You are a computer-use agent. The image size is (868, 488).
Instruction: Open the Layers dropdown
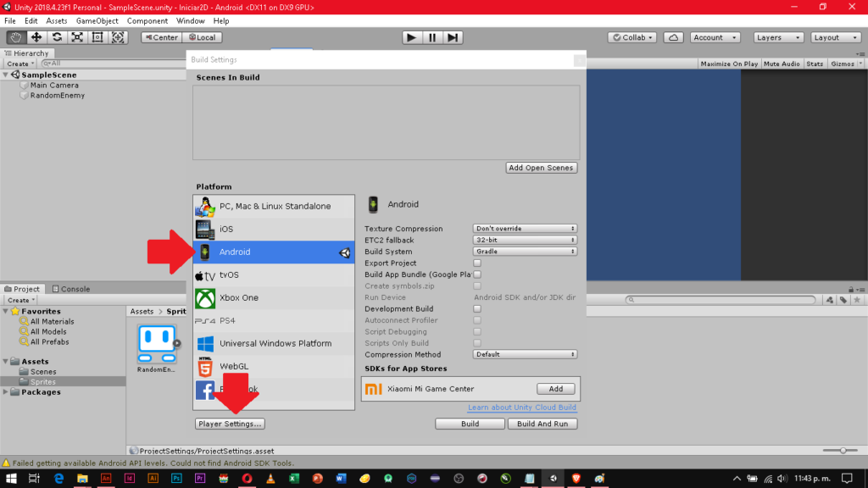(778, 37)
